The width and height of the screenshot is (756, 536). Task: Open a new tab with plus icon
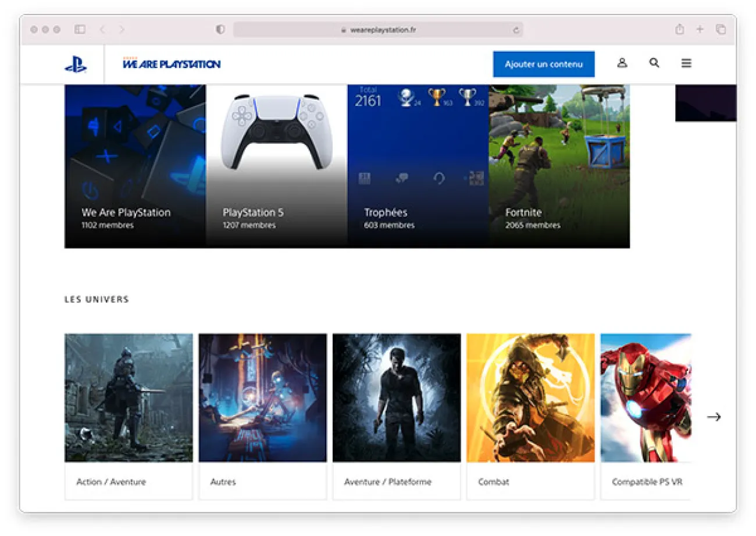[x=700, y=29]
